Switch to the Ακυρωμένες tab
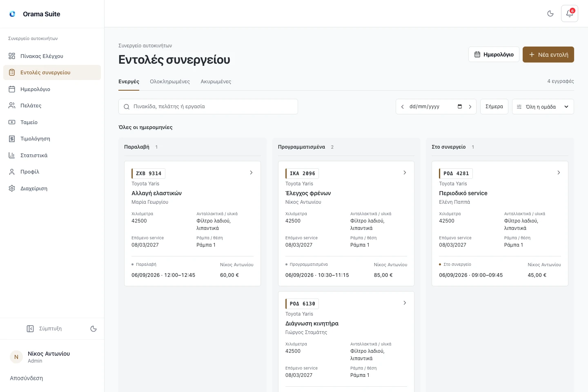The image size is (588, 392). pos(216,82)
